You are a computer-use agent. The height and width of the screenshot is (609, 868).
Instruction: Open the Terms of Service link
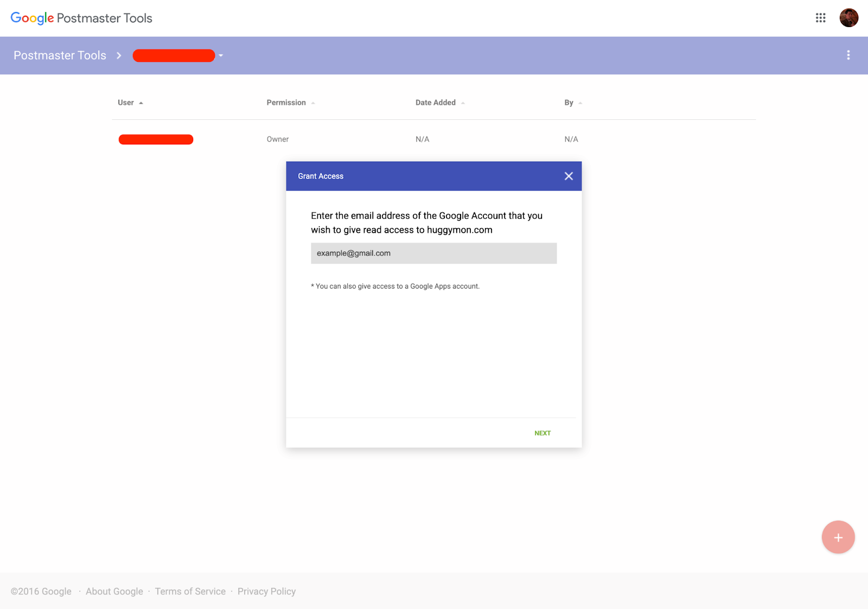190,592
